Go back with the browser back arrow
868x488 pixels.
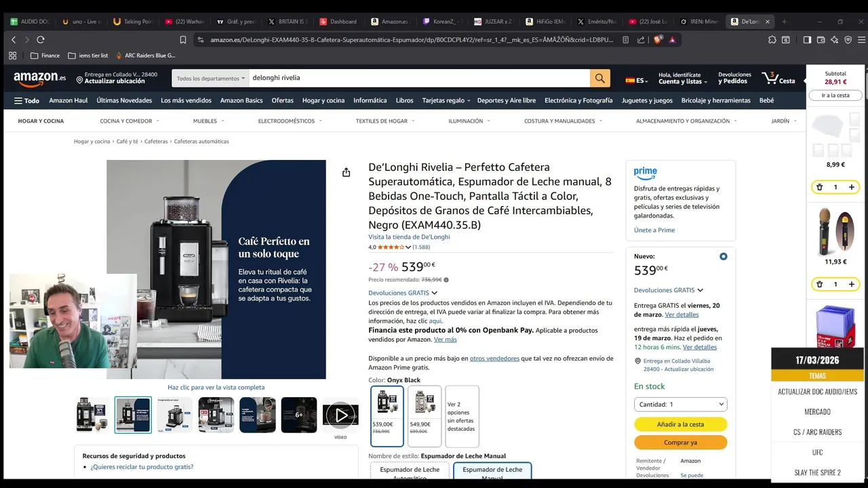pyautogui.click(x=14, y=40)
